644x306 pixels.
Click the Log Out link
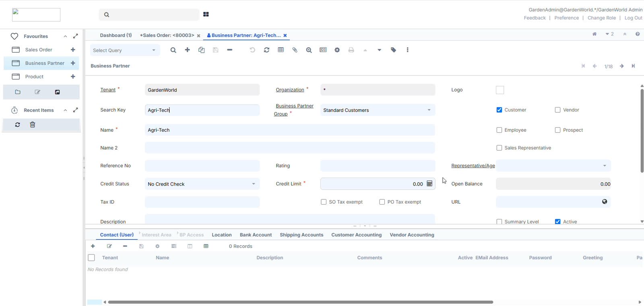pyautogui.click(x=633, y=18)
